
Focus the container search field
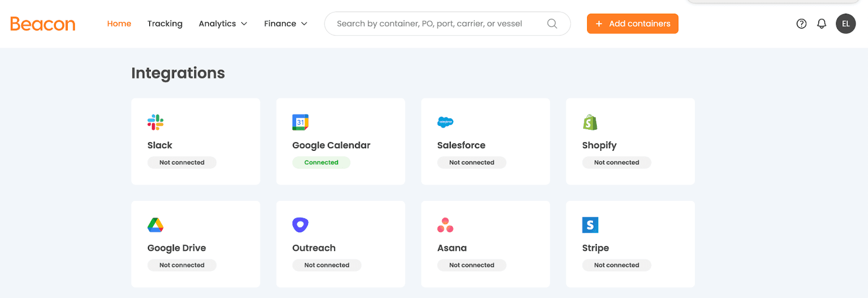[x=434, y=24]
